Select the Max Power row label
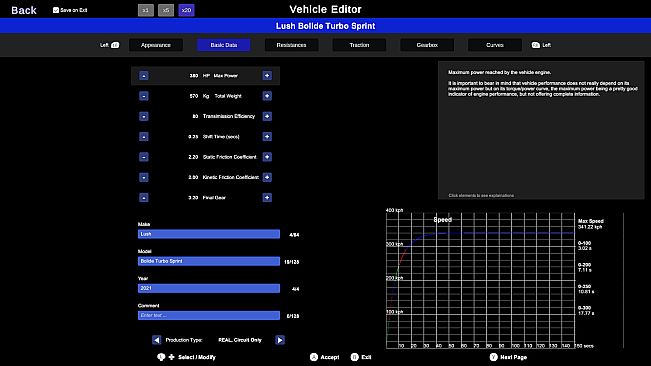 [226, 76]
